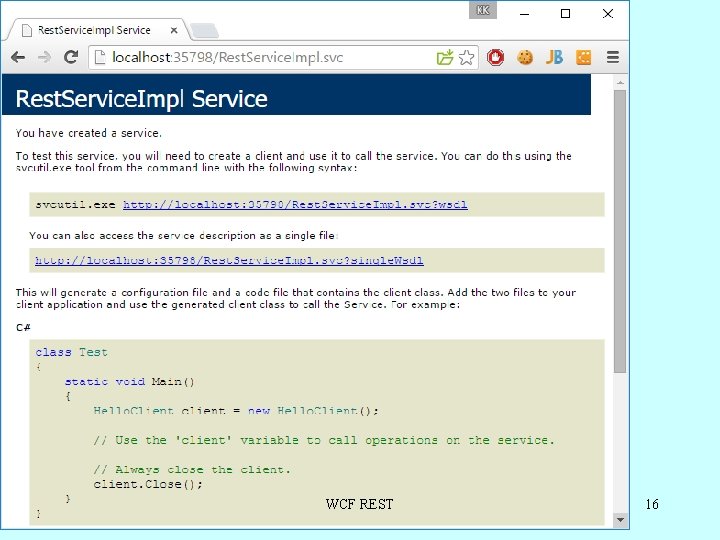Click the page icon in the address bar
The image size is (720, 540).
tap(99, 57)
